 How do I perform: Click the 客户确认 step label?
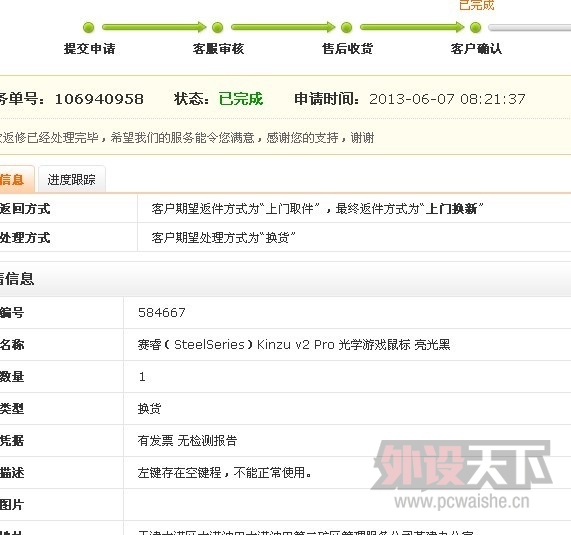[476, 48]
